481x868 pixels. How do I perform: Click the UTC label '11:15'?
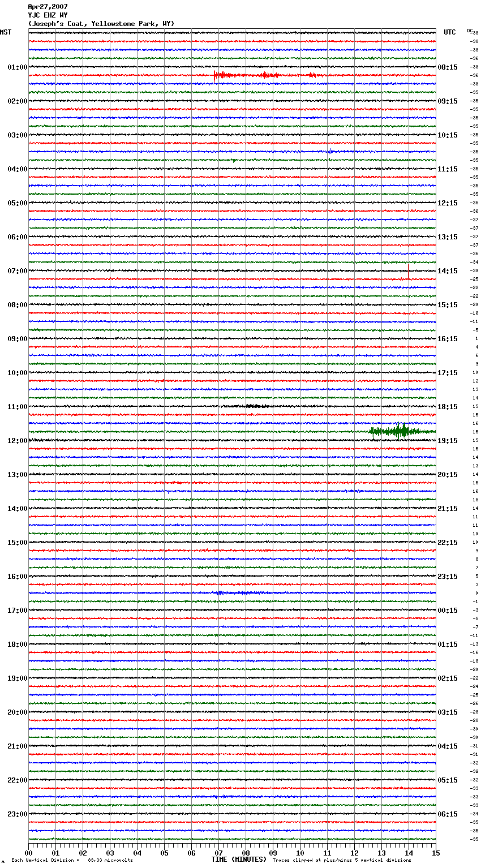(448, 169)
